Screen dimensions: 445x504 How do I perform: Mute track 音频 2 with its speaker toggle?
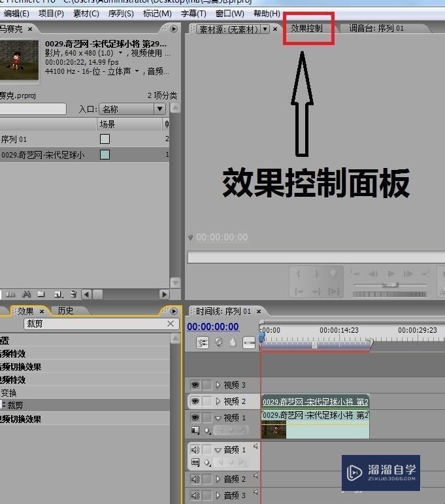195,479
